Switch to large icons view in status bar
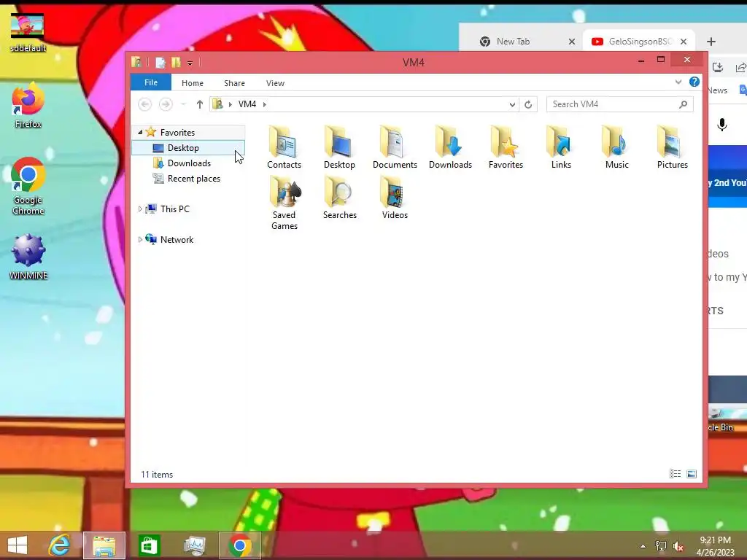The image size is (747, 560). 692,473
